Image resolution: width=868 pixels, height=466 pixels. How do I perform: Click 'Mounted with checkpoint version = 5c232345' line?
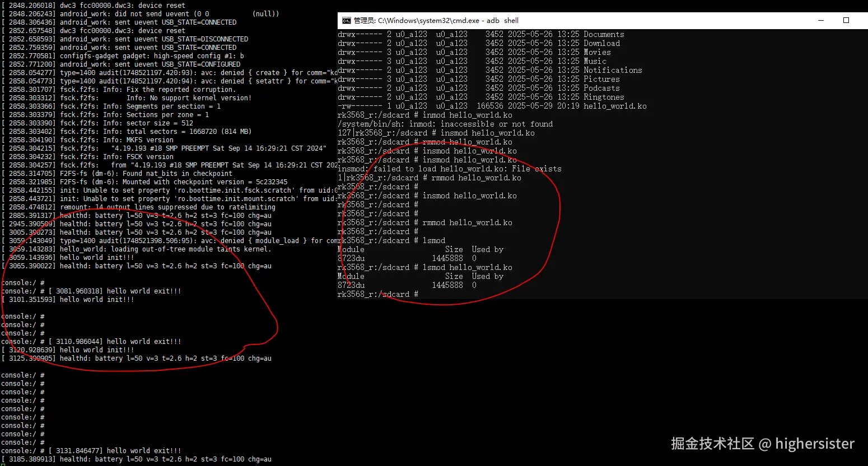[x=144, y=181]
